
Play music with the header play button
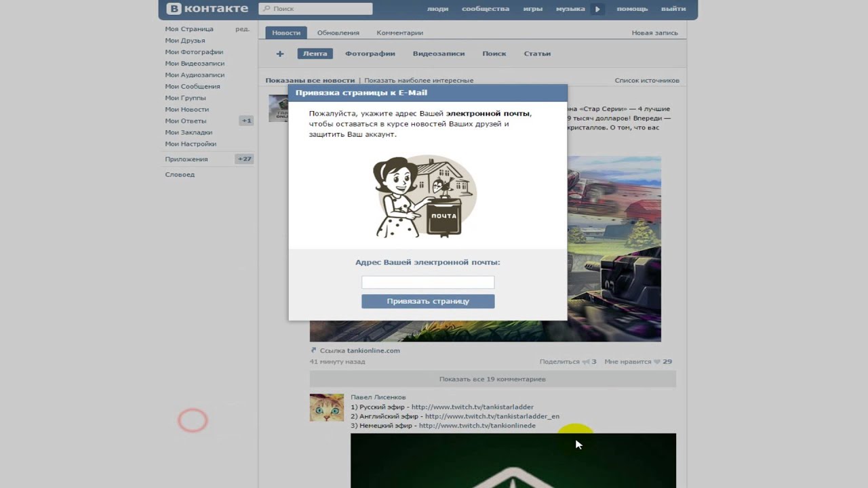597,9
